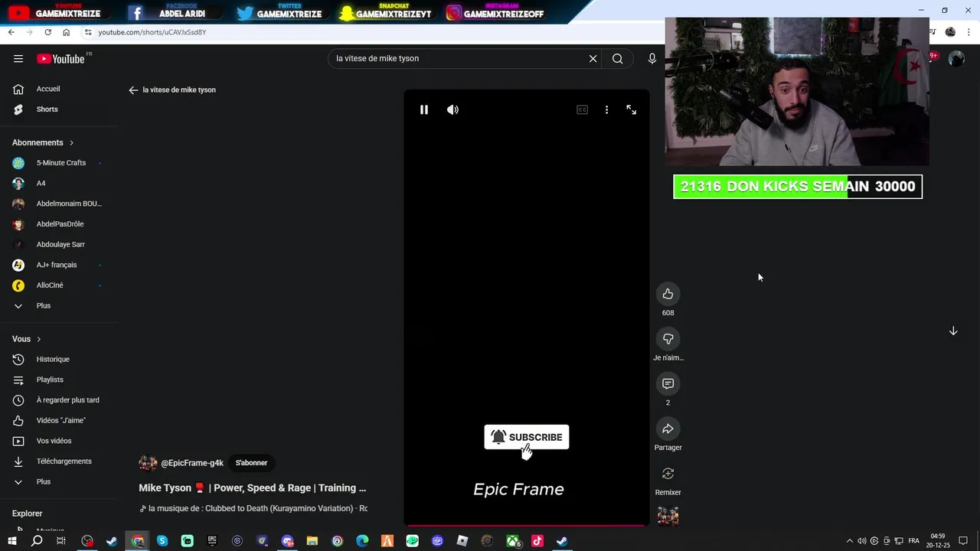980x551 pixels.
Task: Open Chrome's home page button
Action: 66,32
